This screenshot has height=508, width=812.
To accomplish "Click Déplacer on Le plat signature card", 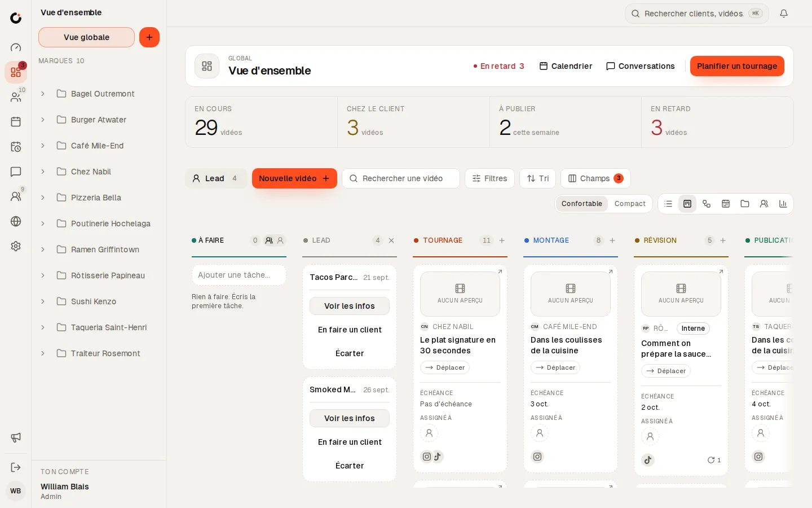I will 445,367.
